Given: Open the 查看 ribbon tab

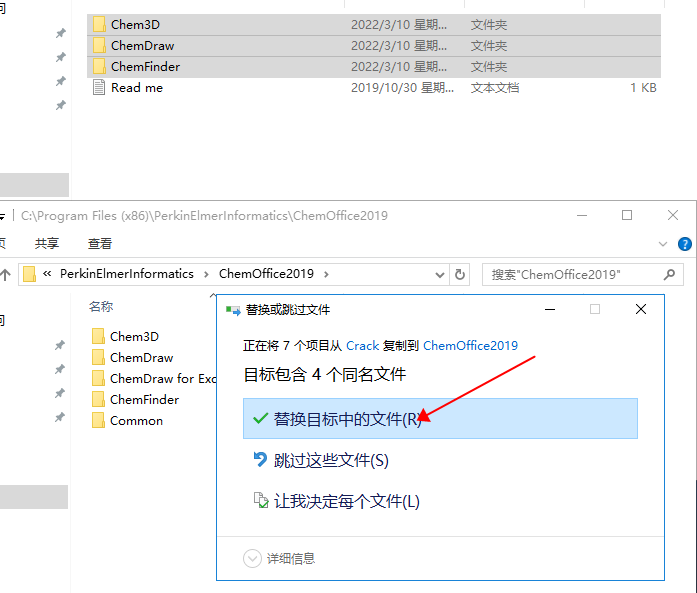Looking at the screenshot, I should (100, 243).
